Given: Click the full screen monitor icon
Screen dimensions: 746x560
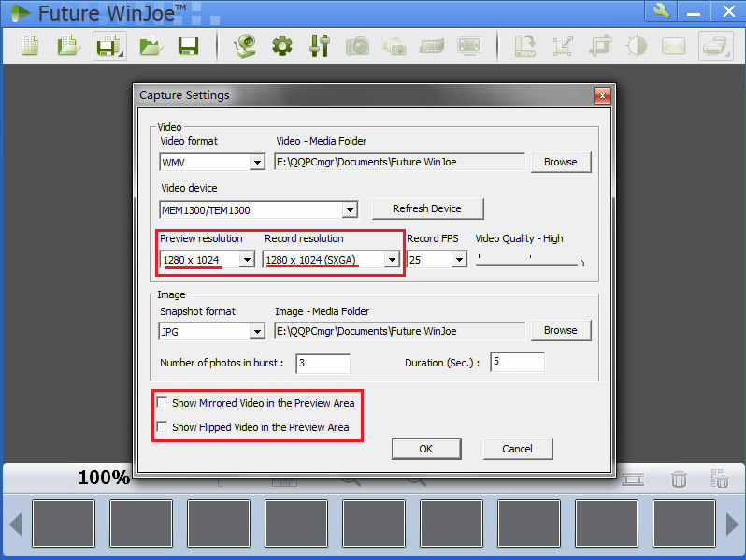Looking at the screenshot, I should pos(469,46).
